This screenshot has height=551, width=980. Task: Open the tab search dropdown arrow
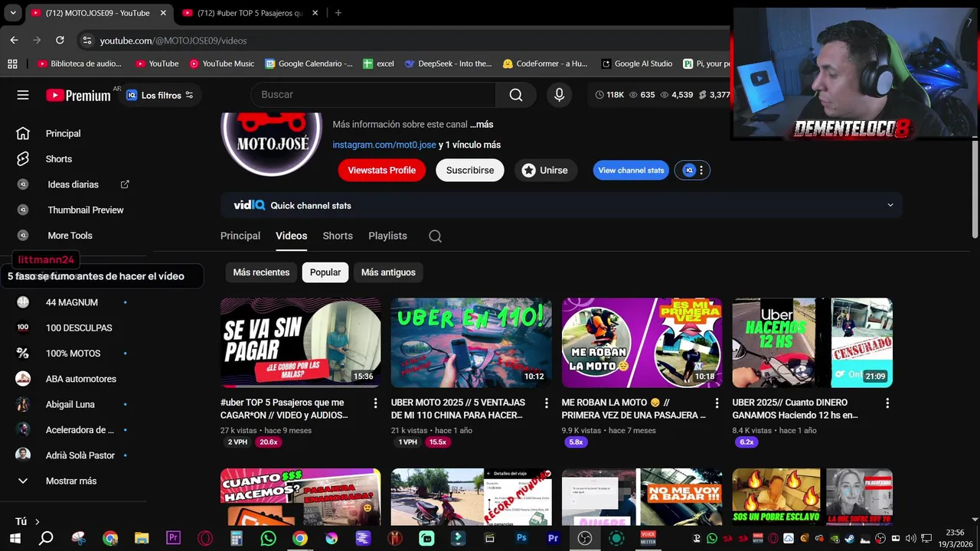pos(12,13)
